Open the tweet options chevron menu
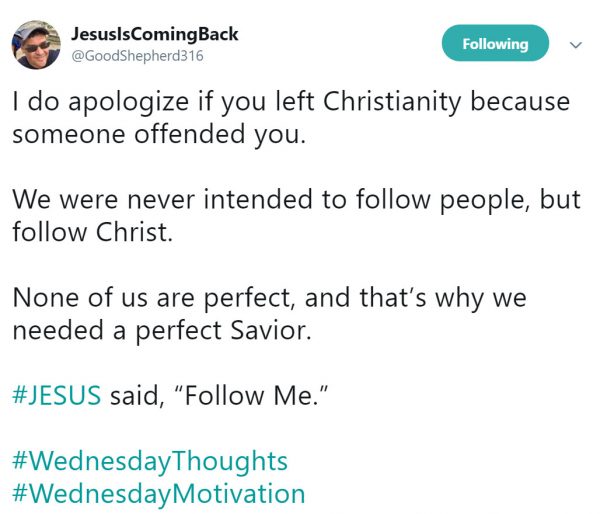Screen dimensions: 600x514 [576, 45]
